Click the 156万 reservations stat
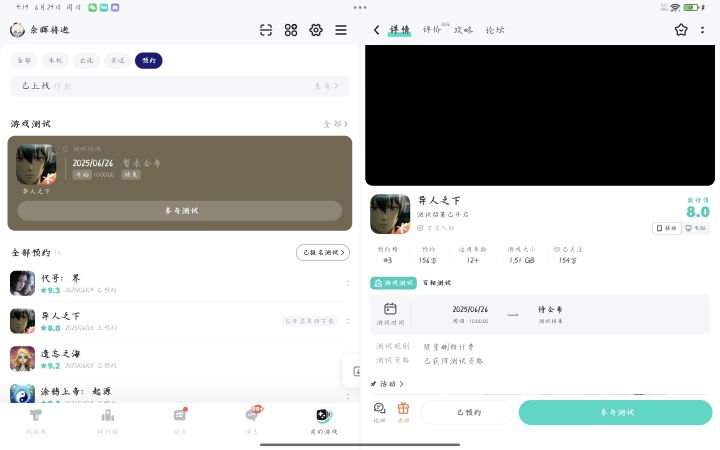720x450 pixels. pyautogui.click(x=428, y=260)
